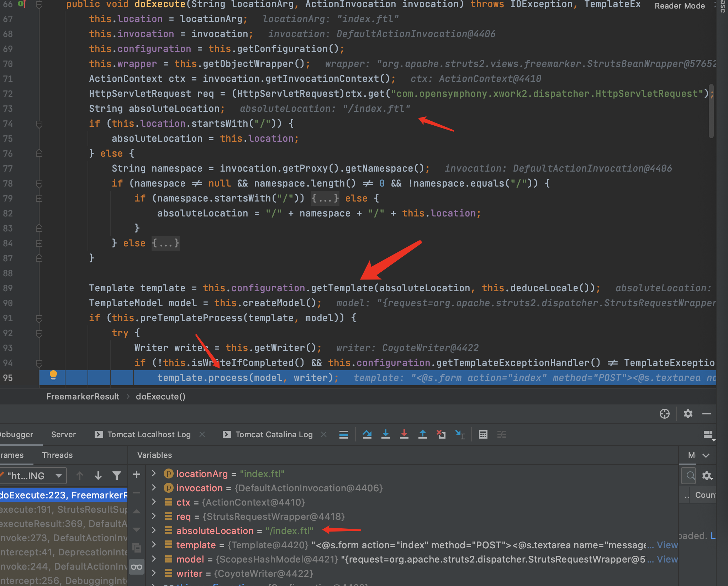This screenshot has width=728, height=586.
Task: Toggle Reader Mode in editor
Action: pos(679,6)
